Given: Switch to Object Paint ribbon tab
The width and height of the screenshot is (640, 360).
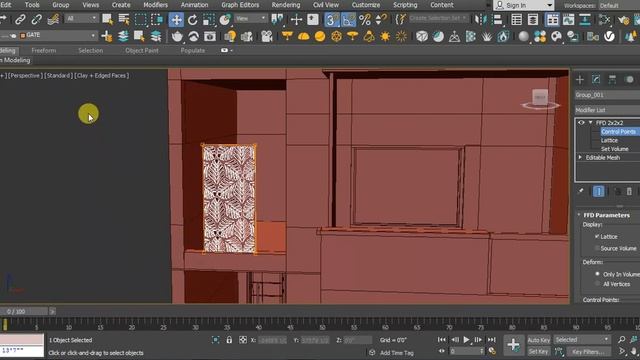Looking at the screenshot, I should tap(142, 51).
